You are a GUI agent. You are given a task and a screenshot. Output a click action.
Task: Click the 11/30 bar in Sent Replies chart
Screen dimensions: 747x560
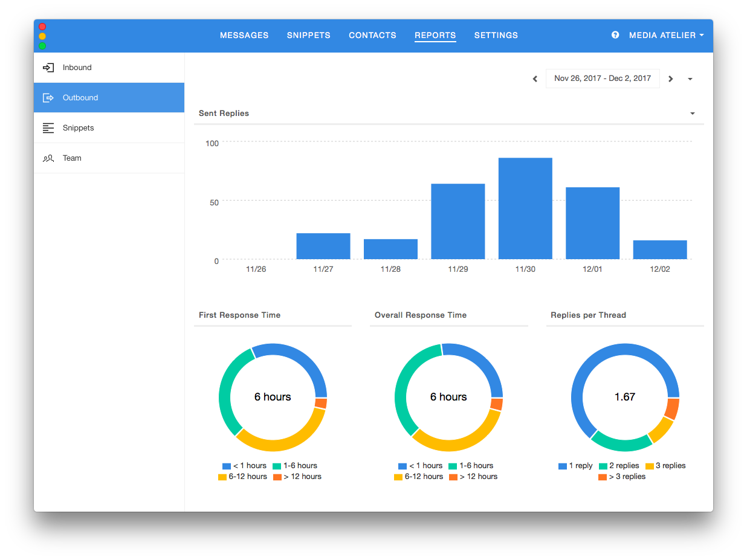point(525,208)
